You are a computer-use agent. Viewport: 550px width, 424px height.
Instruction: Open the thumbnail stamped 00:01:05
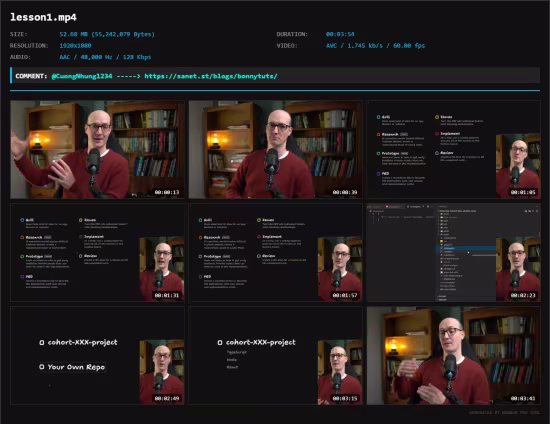coord(454,150)
